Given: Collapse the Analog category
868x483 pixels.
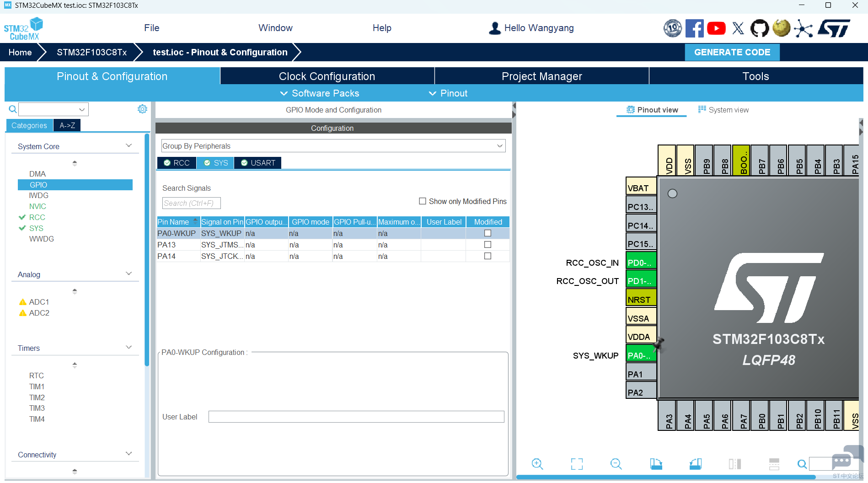Looking at the screenshot, I should coord(129,274).
